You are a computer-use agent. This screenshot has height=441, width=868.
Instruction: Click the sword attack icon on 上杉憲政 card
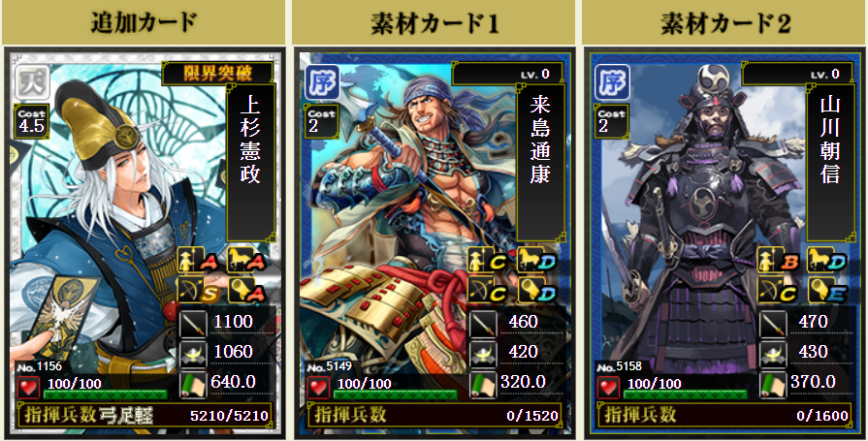[x=193, y=323]
